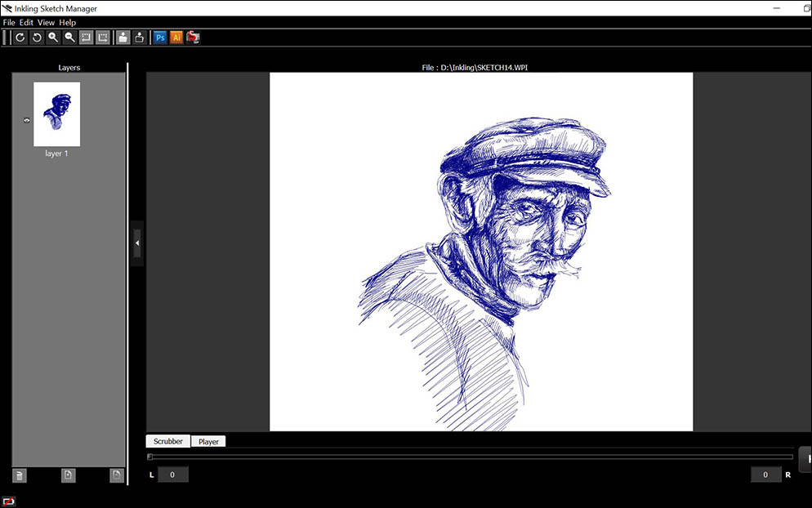Screen dimensions: 812x508
Task: Export sketch to Photoshop
Action: point(160,38)
